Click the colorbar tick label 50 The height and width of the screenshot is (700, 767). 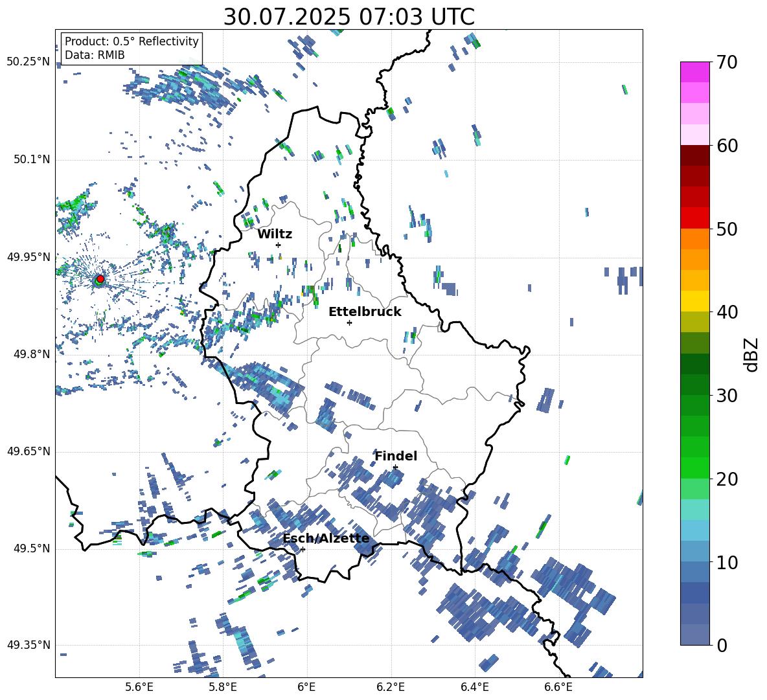(x=727, y=229)
